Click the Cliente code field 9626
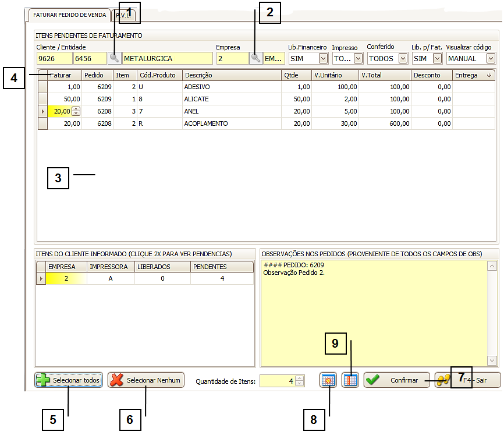504x435 pixels. (54, 58)
